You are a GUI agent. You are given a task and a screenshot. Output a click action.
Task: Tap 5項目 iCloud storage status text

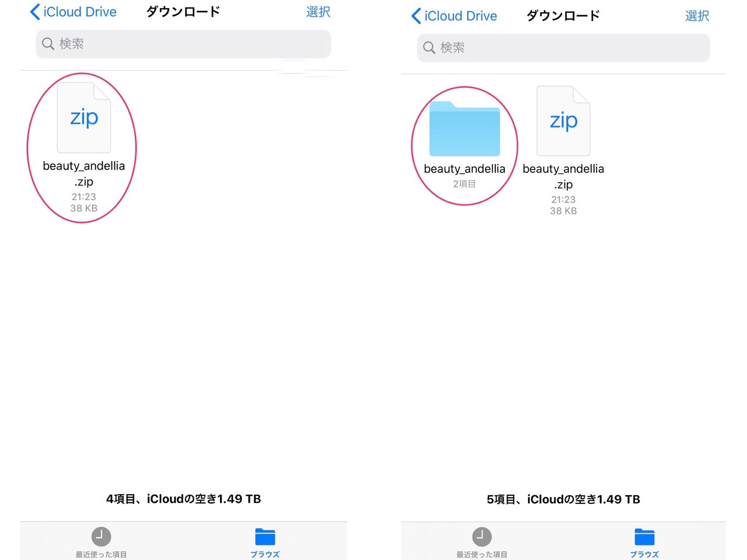(x=563, y=499)
